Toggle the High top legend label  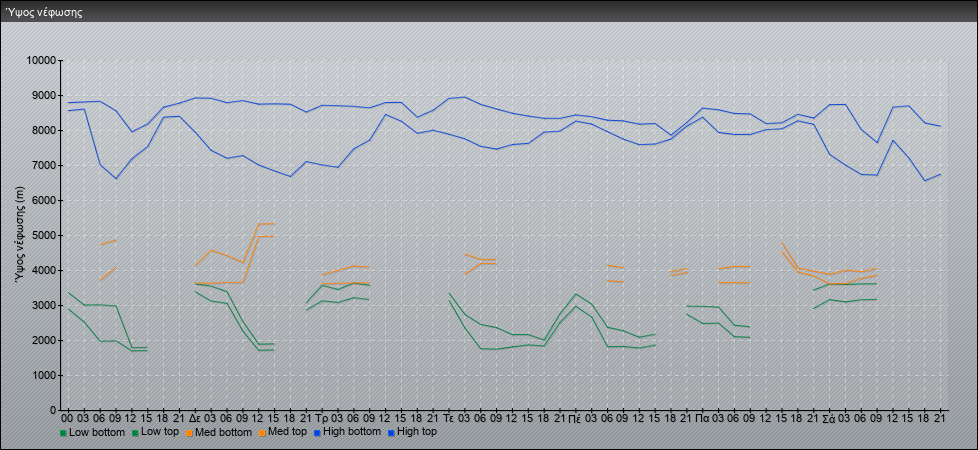417,431
